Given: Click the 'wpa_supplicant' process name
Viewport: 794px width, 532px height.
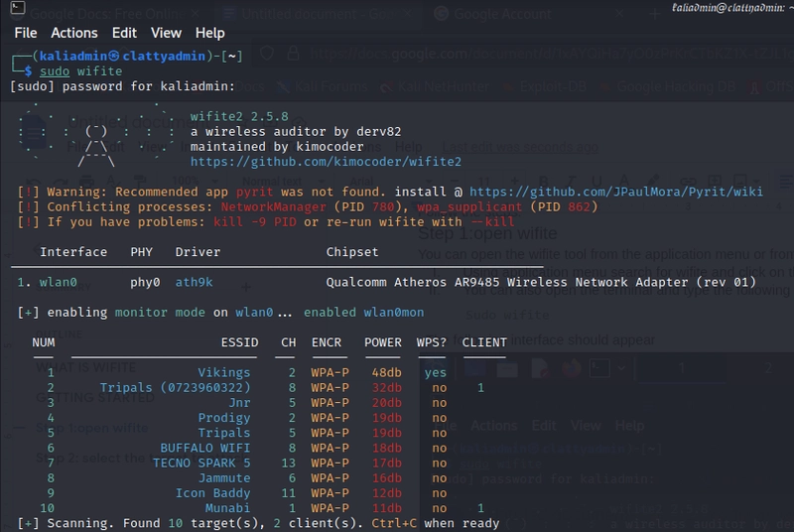Looking at the screenshot, I should click(469, 207).
